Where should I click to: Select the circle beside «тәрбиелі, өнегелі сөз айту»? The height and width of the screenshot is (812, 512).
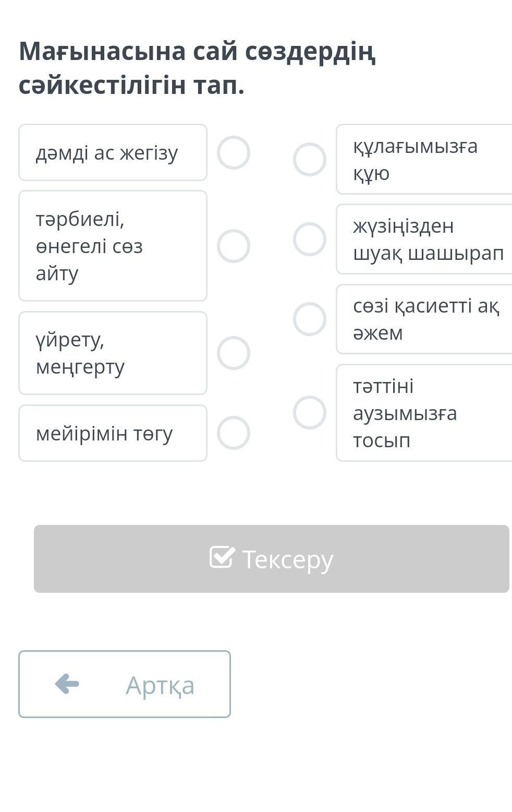pyautogui.click(x=234, y=246)
